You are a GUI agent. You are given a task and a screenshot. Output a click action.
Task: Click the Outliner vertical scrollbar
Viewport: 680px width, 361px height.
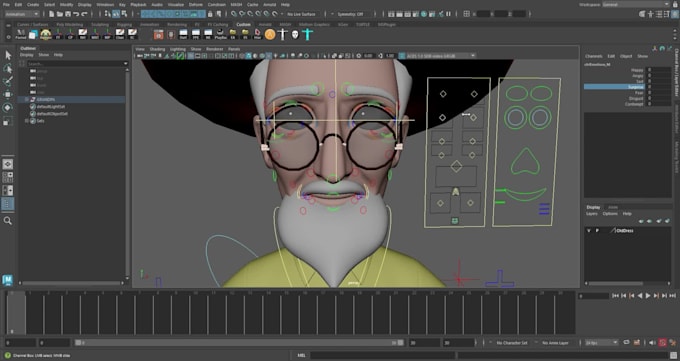[x=127, y=174]
